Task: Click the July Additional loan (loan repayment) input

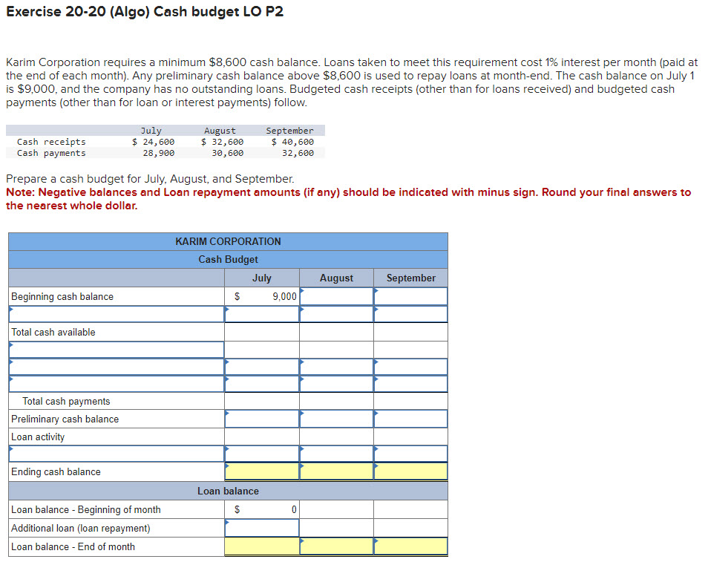Action: (261, 527)
